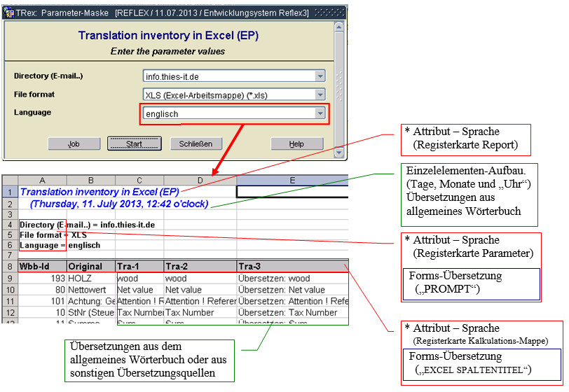Click the TRex application icon in title bar
Image resolution: width=569 pixels, height=392 pixels.
coord(8,12)
